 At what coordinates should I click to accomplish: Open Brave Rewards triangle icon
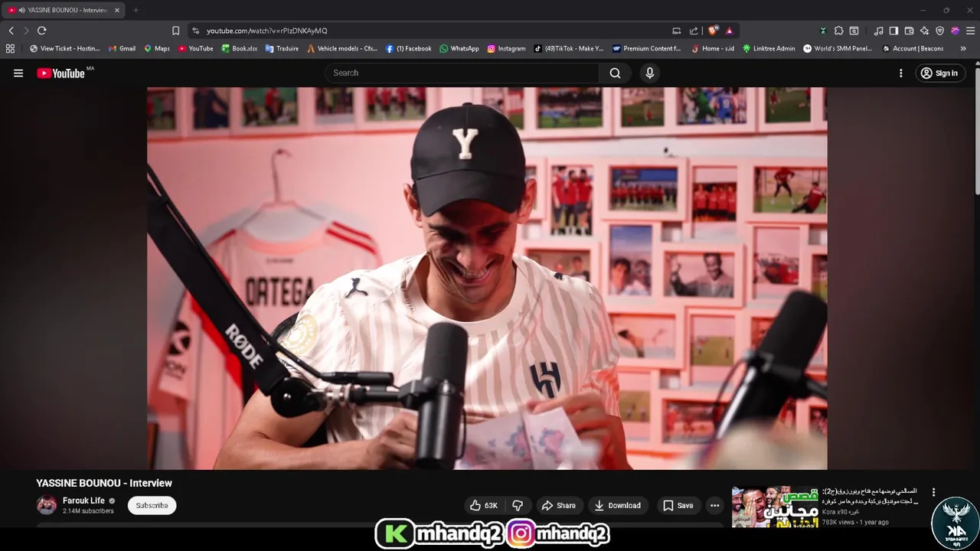(730, 31)
